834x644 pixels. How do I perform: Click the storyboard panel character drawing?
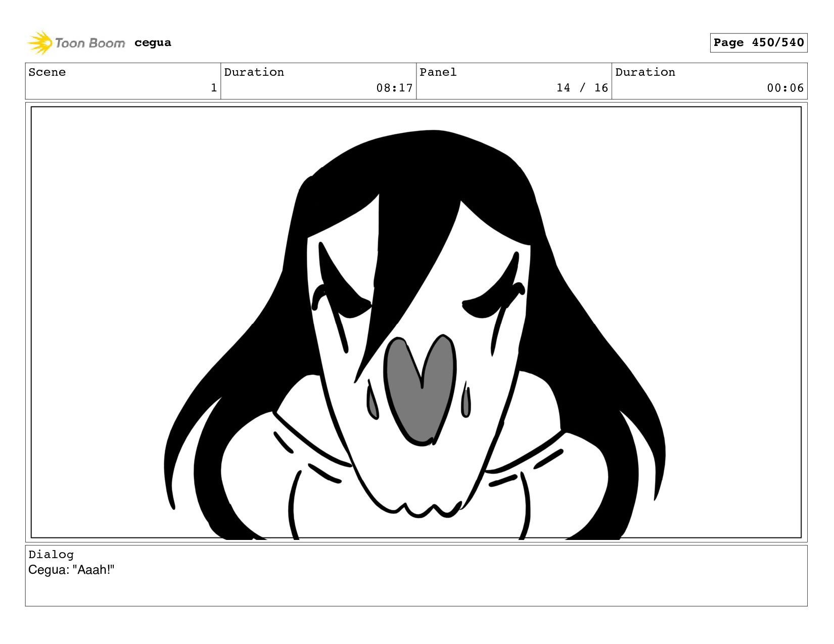click(415, 334)
